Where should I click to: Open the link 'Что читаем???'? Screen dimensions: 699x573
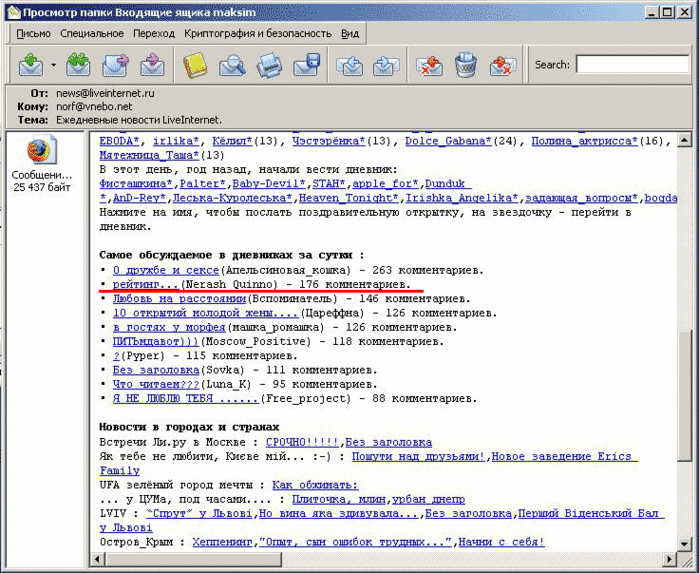[x=156, y=384]
